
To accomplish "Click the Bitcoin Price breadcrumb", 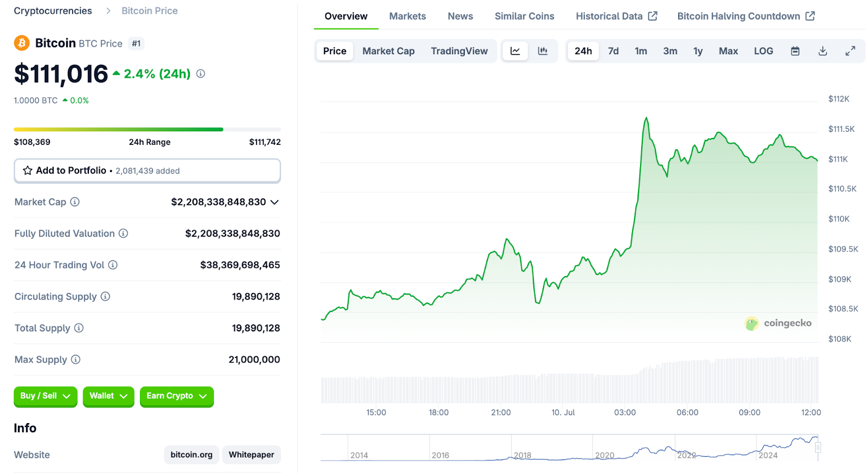I will coord(150,11).
